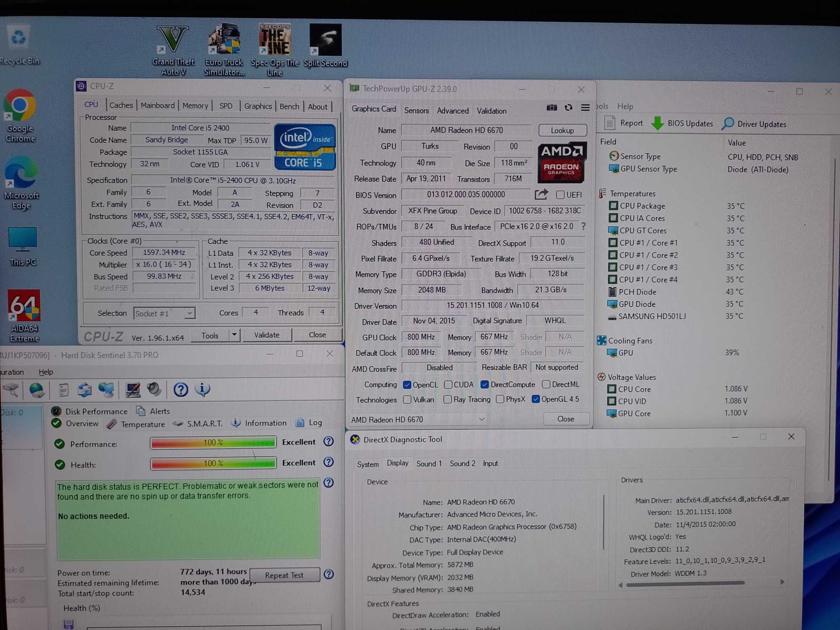The image size is (840, 630).
Task: Click the GPU-Z refresh icon
Action: click(x=568, y=108)
